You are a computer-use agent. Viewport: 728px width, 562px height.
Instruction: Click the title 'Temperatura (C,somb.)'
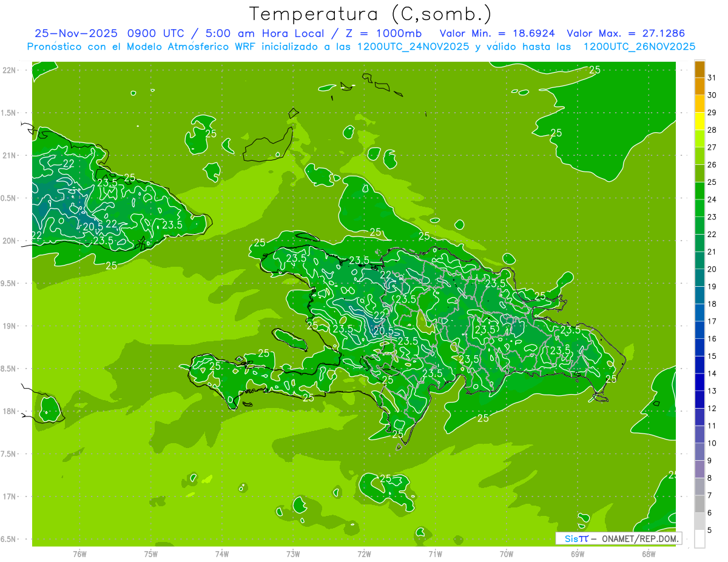coord(371,14)
